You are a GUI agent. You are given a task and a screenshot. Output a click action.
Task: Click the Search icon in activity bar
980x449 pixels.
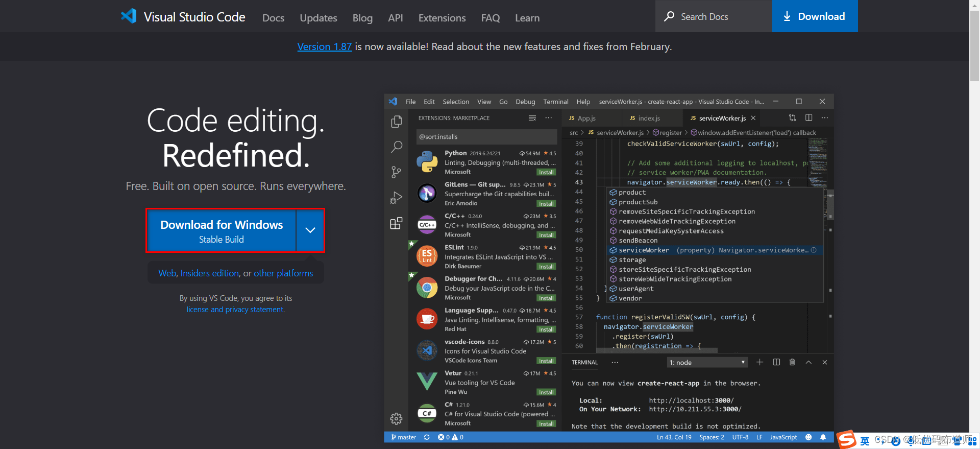click(396, 147)
